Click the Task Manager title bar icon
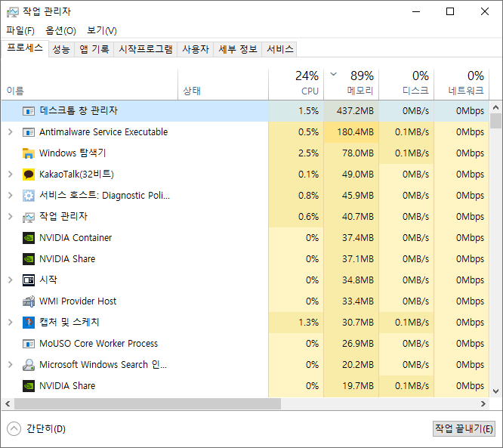The height and width of the screenshot is (448, 503). tap(13, 12)
